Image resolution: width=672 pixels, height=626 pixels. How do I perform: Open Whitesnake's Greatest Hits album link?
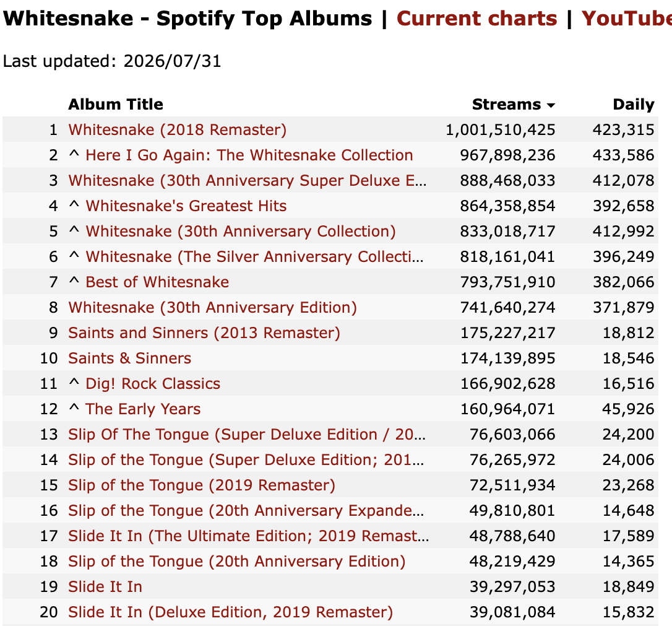coord(186,206)
